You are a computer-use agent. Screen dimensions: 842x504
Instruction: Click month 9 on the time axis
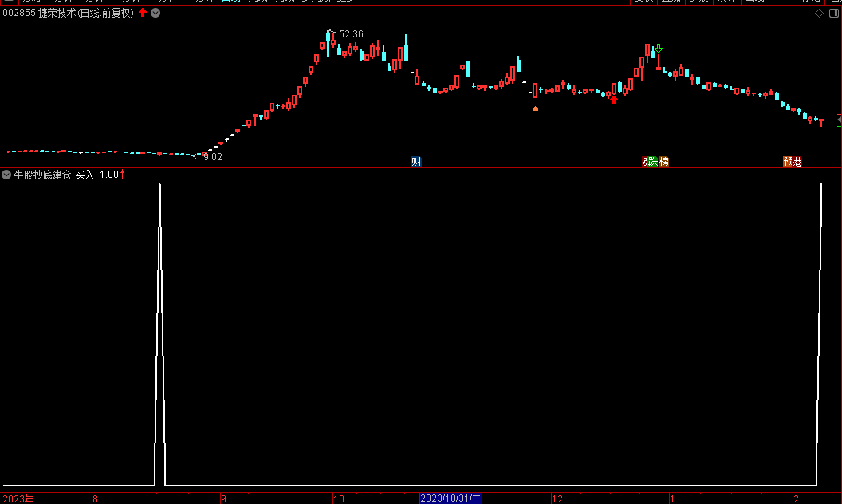(223, 499)
